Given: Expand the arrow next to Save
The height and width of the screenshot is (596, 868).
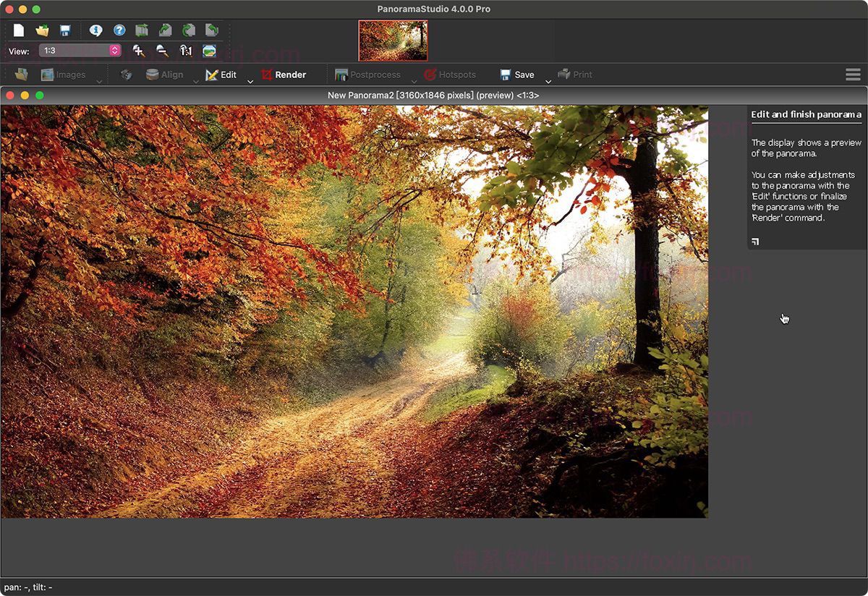Looking at the screenshot, I should click(548, 81).
